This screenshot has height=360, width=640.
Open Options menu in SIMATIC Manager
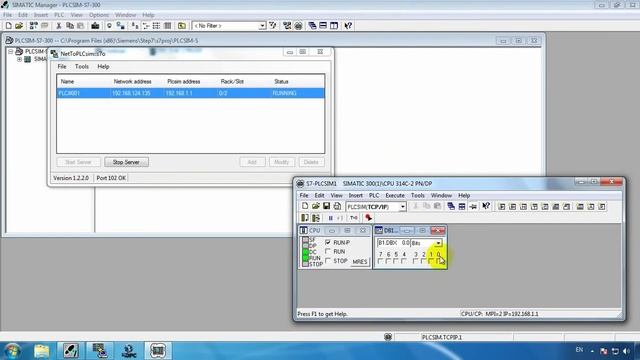[99, 15]
